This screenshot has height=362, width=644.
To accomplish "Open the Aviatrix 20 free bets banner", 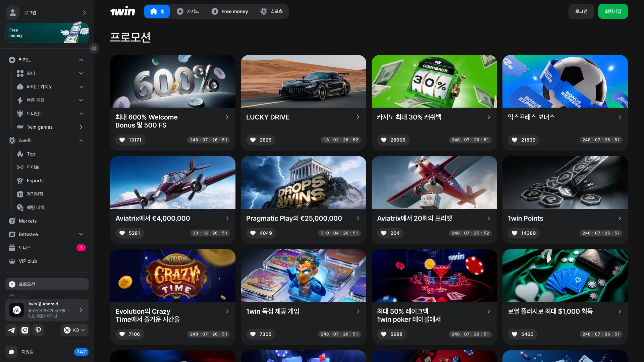I will tap(434, 183).
